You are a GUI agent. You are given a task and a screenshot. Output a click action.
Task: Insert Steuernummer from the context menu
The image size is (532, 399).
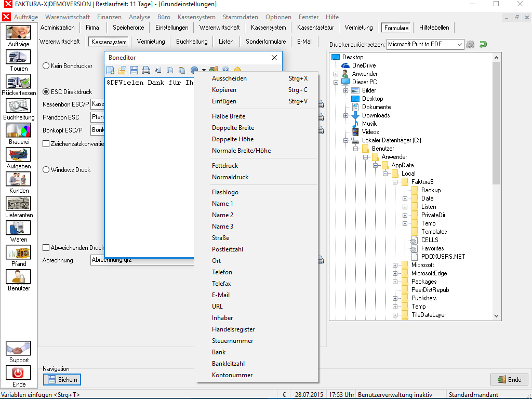pyautogui.click(x=256, y=341)
